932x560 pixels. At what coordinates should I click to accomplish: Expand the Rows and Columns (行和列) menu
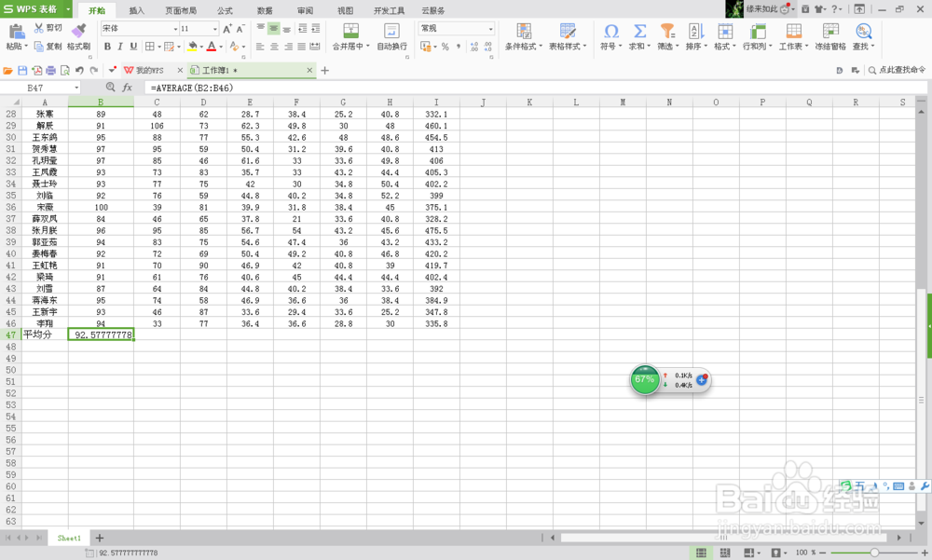point(758,37)
